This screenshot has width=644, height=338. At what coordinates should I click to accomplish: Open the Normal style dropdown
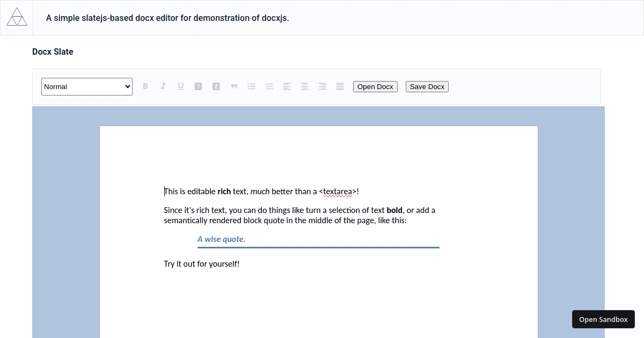point(87,86)
